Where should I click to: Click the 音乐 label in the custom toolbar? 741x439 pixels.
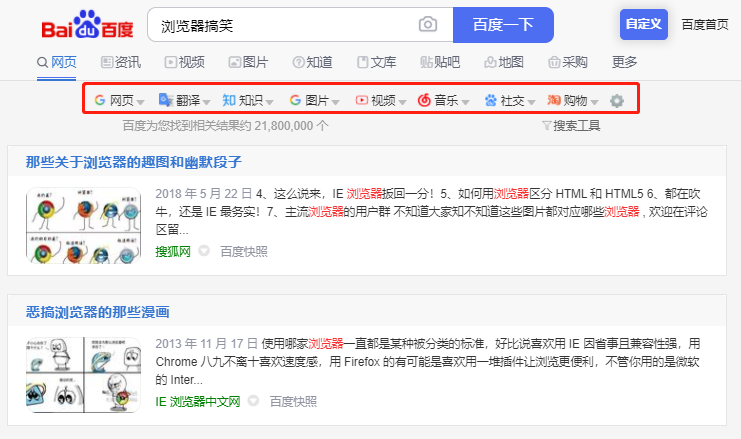pos(447,100)
